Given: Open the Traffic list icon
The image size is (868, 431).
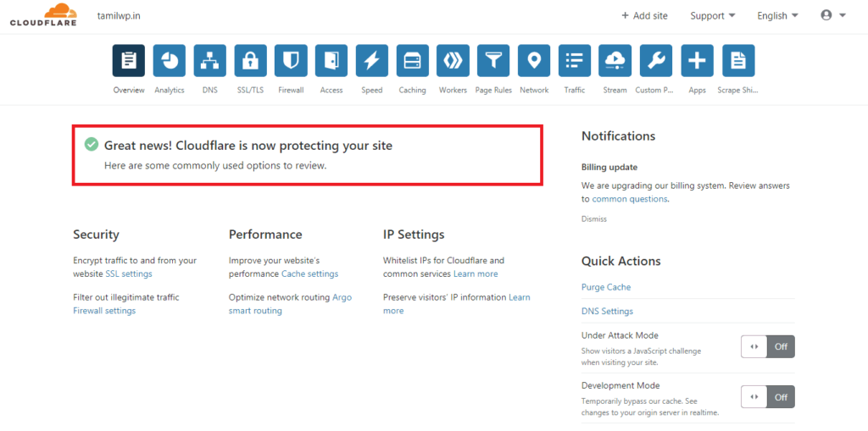Looking at the screenshot, I should click(x=575, y=60).
